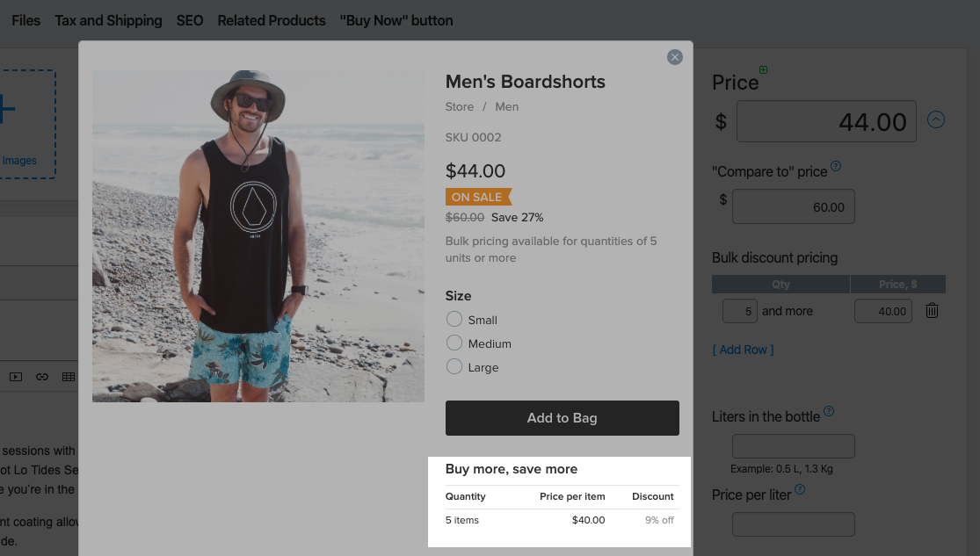Viewport: 980px width, 556px height.
Task: Select the Medium size option
Action: click(454, 343)
